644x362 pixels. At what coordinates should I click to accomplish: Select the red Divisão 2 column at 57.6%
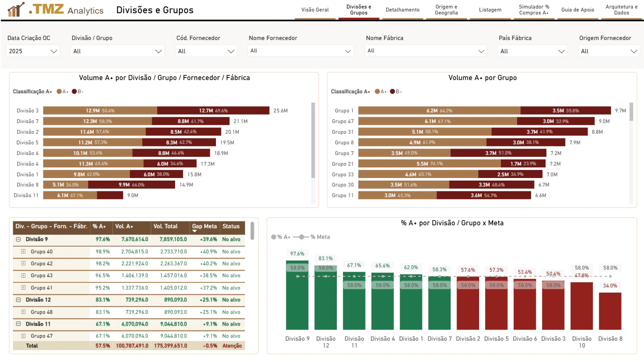(x=468, y=303)
